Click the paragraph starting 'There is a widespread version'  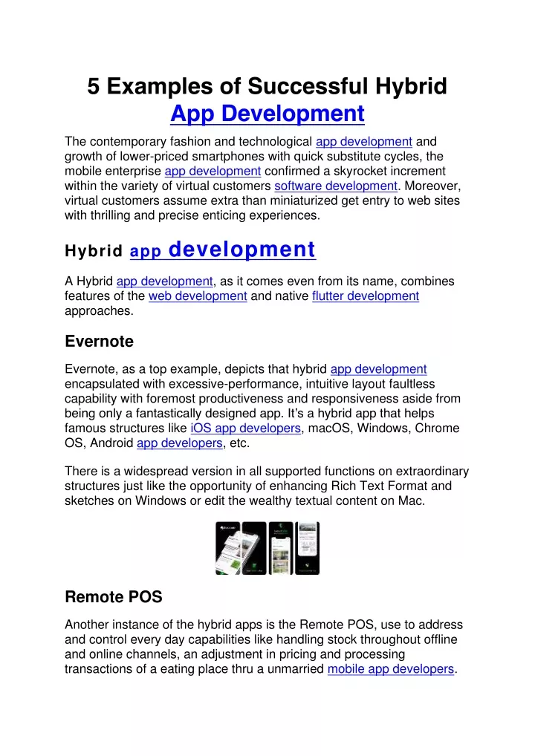267,486
